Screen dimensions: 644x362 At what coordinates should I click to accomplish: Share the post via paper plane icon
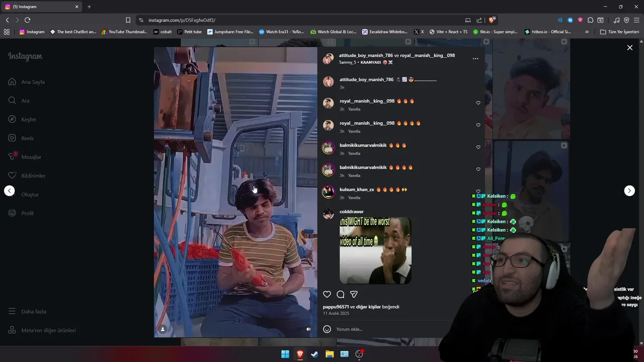[354, 294]
